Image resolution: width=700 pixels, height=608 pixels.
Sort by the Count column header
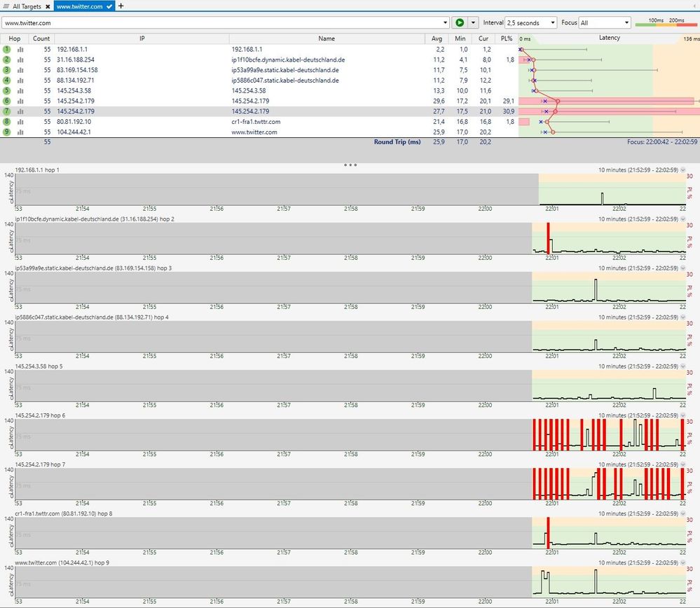[x=41, y=39]
